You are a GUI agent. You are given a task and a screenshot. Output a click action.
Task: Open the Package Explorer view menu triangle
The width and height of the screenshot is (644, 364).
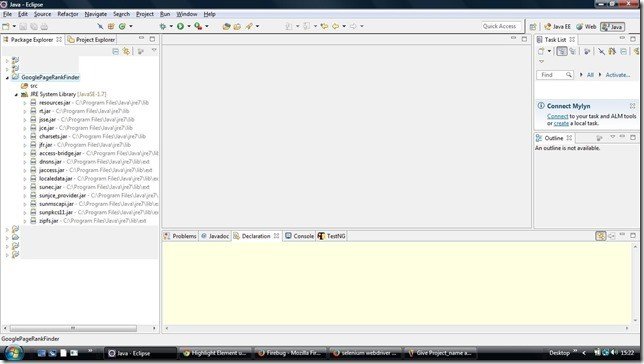[154, 51]
